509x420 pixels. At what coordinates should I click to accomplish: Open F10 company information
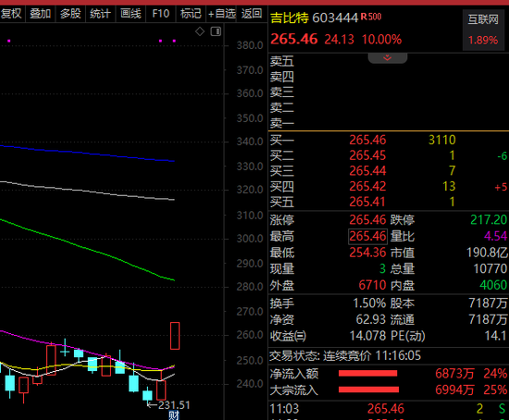pos(161,14)
